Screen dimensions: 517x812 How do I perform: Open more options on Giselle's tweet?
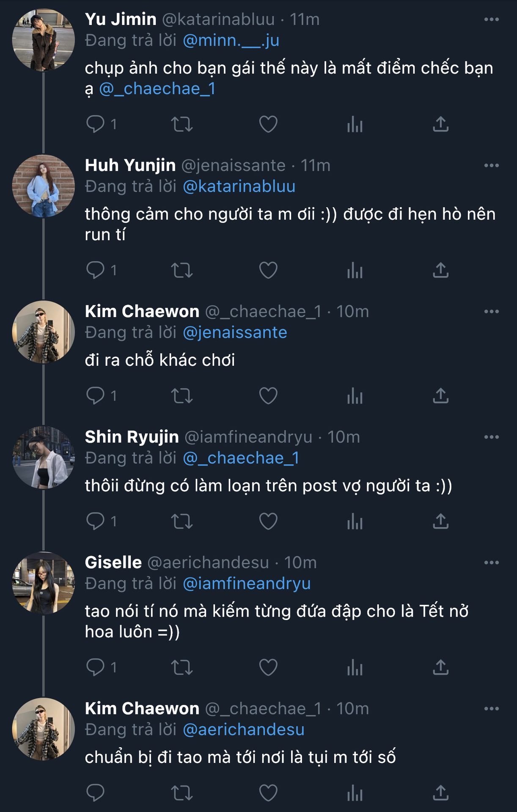point(491,562)
